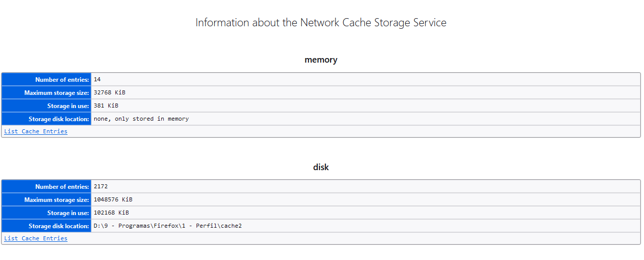Click the cache2 disk location path
Viewport: 644px width, 260px height.
click(168, 226)
